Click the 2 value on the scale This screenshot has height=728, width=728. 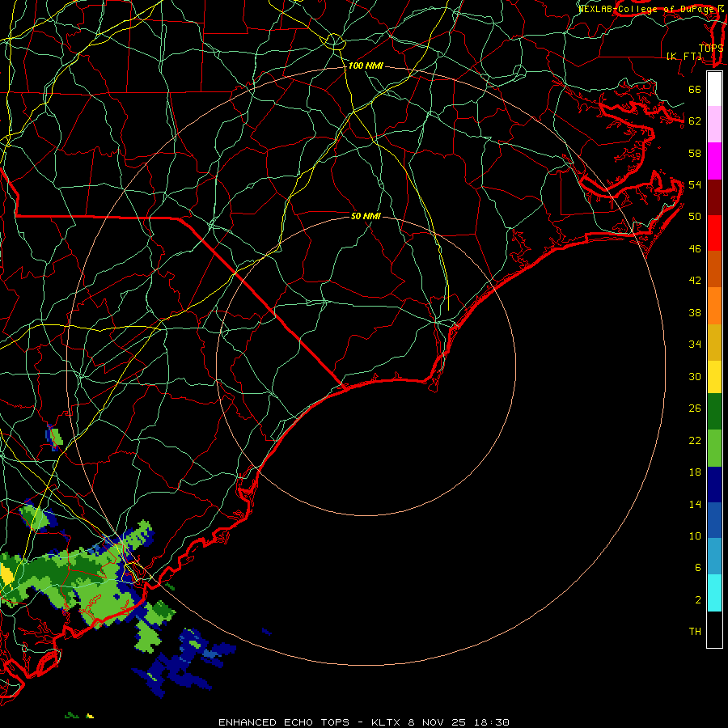pyautogui.click(x=697, y=600)
